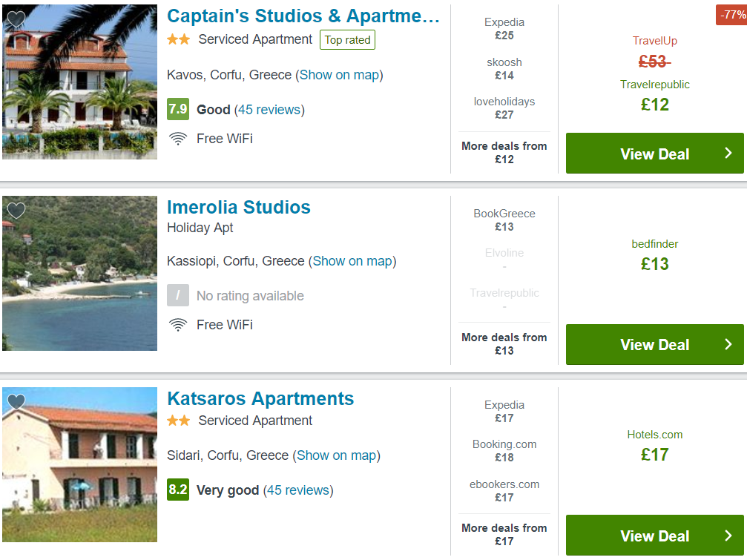The height and width of the screenshot is (560, 747).
Task: Favorite Captain's Studios with heart icon
Action: coord(16,19)
